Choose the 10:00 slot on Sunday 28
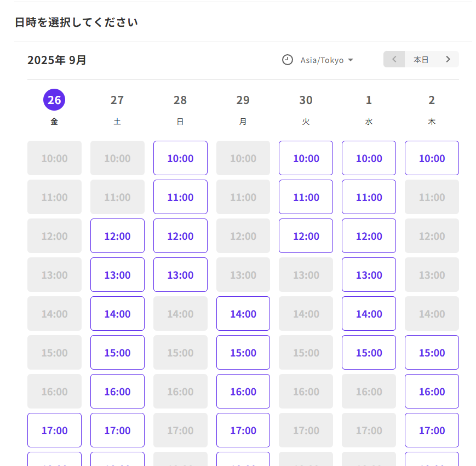Image resolution: width=476 pixels, height=466 pixels. pyautogui.click(x=180, y=158)
